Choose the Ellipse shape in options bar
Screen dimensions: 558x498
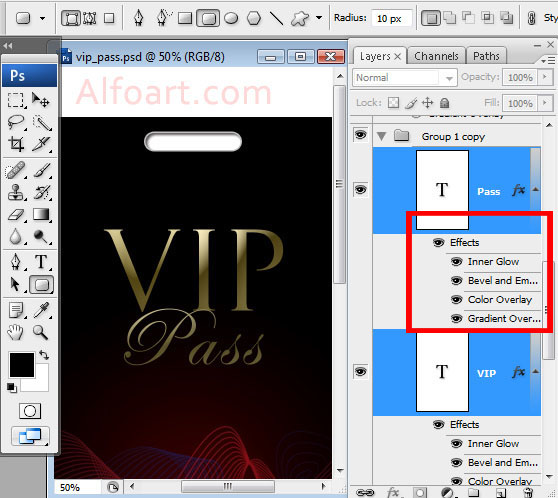click(x=231, y=18)
